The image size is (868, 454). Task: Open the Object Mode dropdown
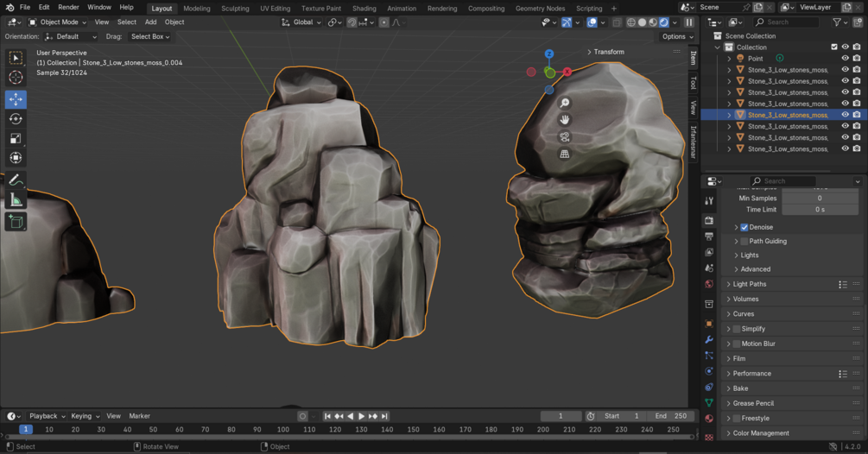58,22
